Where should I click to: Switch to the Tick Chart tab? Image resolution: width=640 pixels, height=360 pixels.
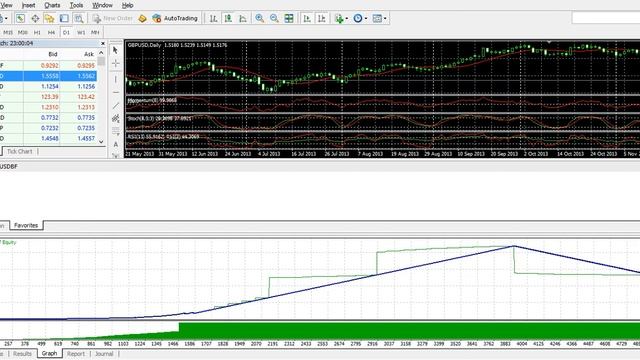coord(20,151)
